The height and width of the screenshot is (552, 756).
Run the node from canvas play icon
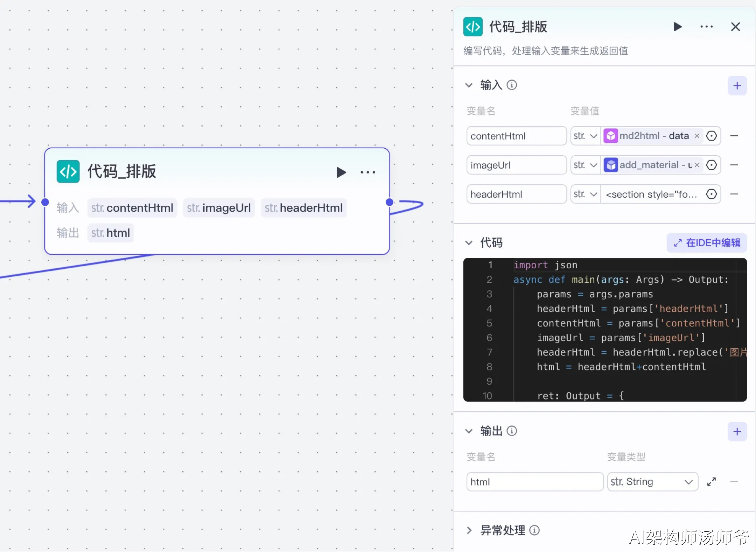(341, 172)
